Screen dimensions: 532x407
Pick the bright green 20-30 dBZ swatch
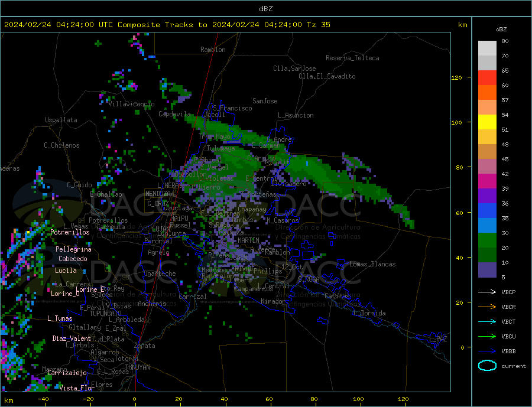coord(487,240)
